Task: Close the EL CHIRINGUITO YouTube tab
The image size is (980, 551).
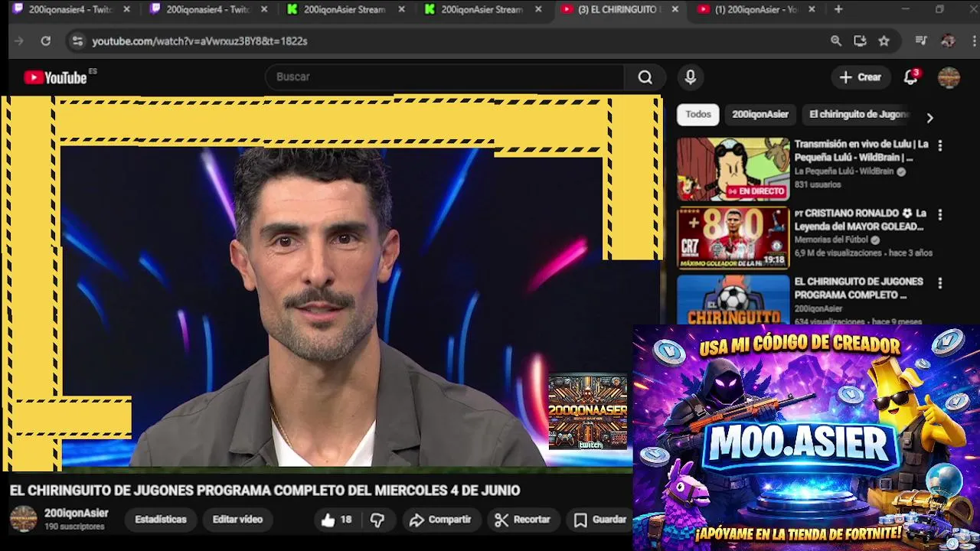Action: coord(675,9)
